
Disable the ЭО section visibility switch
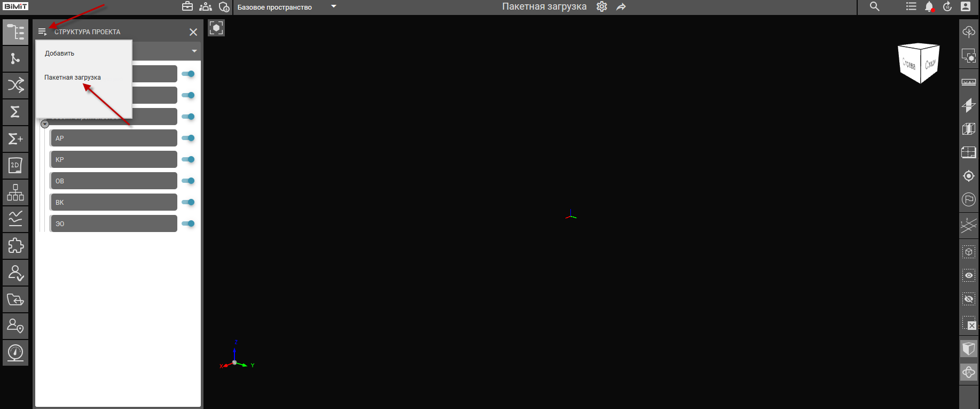(x=188, y=223)
